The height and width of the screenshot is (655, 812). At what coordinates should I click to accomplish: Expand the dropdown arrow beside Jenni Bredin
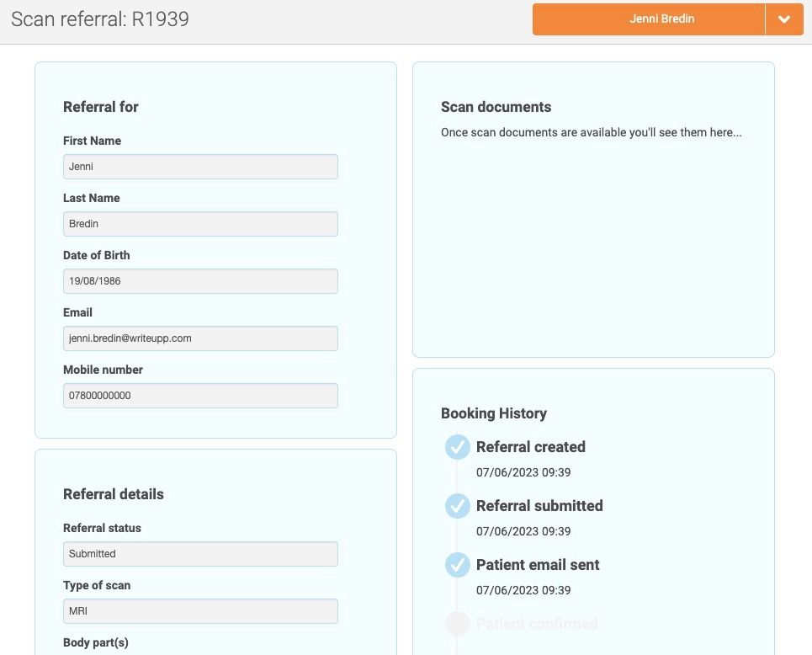point(784,19)
